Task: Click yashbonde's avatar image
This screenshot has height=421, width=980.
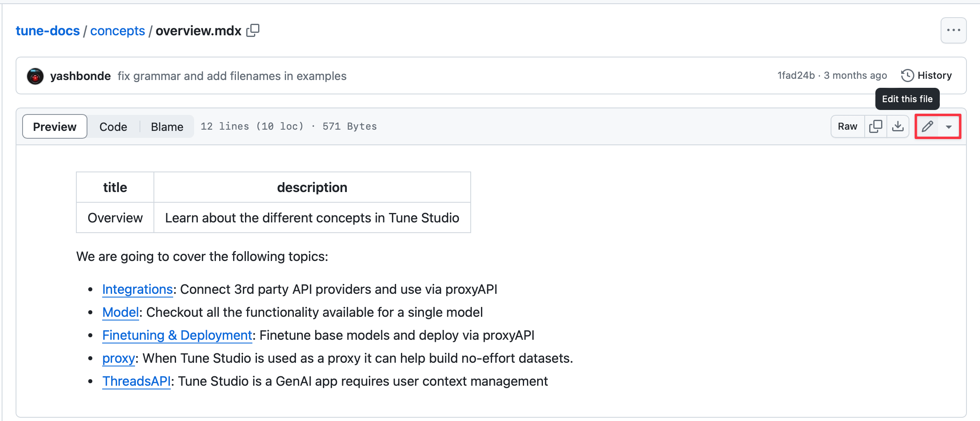Action: [35, 76]
